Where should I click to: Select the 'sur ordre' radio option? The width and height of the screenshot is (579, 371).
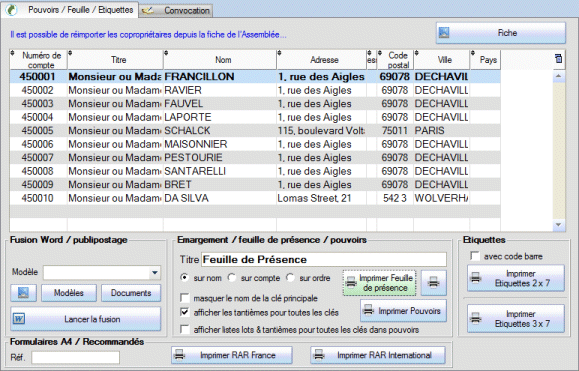[x=290, y=278]
